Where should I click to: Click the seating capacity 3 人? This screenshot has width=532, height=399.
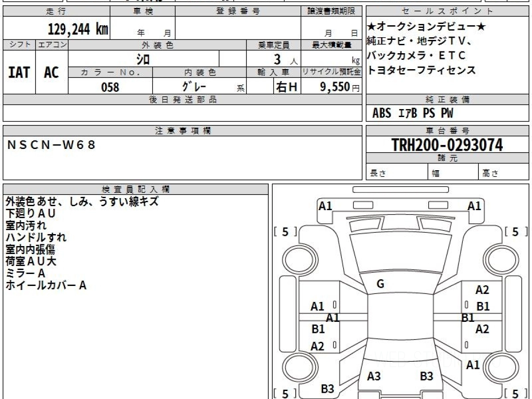pos(286,59)
